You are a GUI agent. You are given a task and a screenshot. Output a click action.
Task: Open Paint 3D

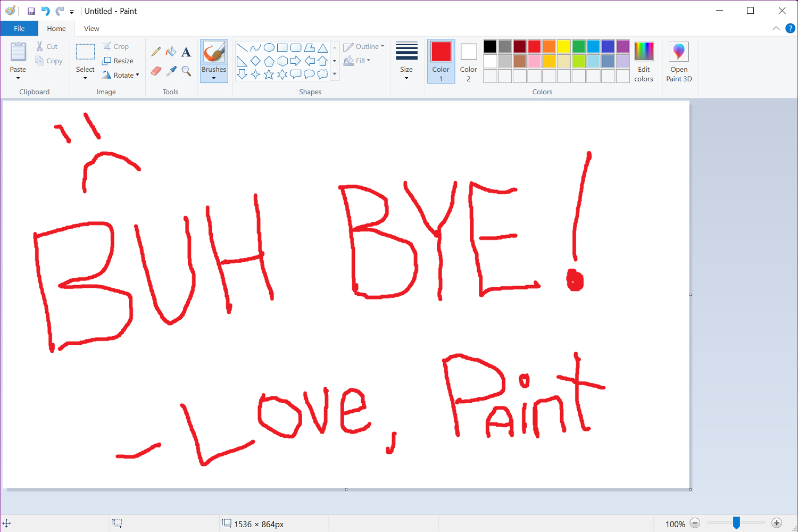[x=679, y=62]
